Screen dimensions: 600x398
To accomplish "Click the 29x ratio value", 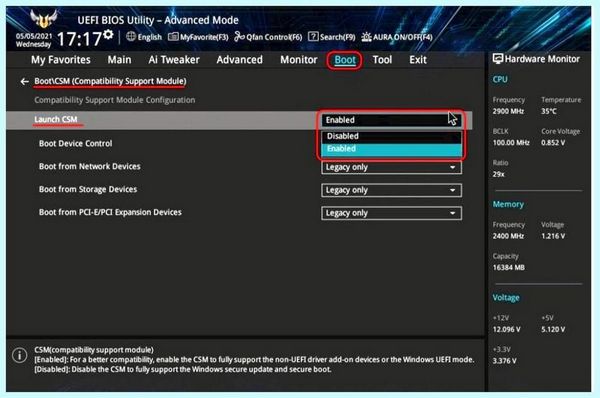I will click(498, 174).
